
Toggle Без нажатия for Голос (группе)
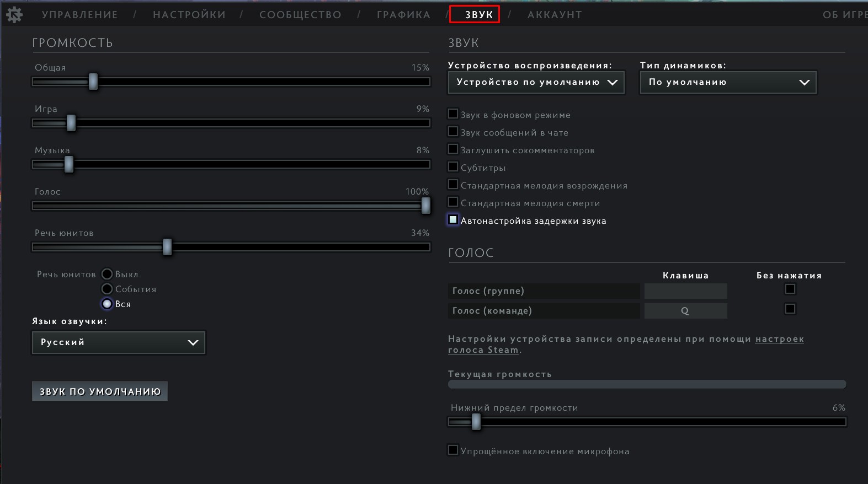coord(790,289)
